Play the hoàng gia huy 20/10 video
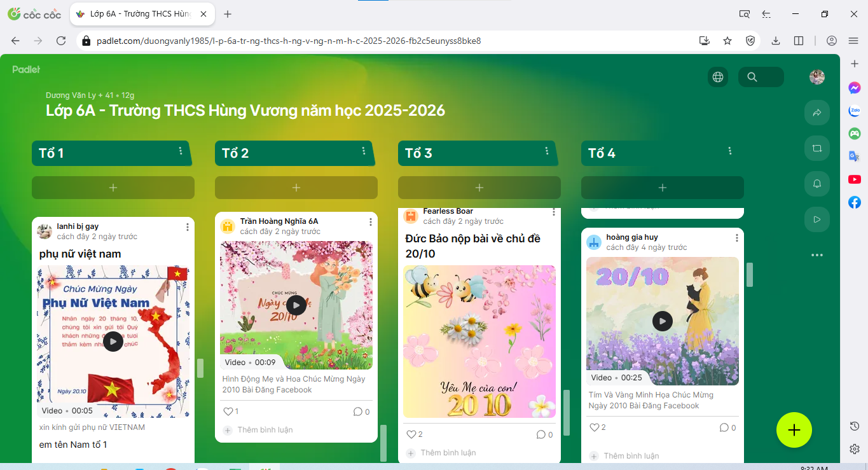The image size is (868, 470). (662, 321)
